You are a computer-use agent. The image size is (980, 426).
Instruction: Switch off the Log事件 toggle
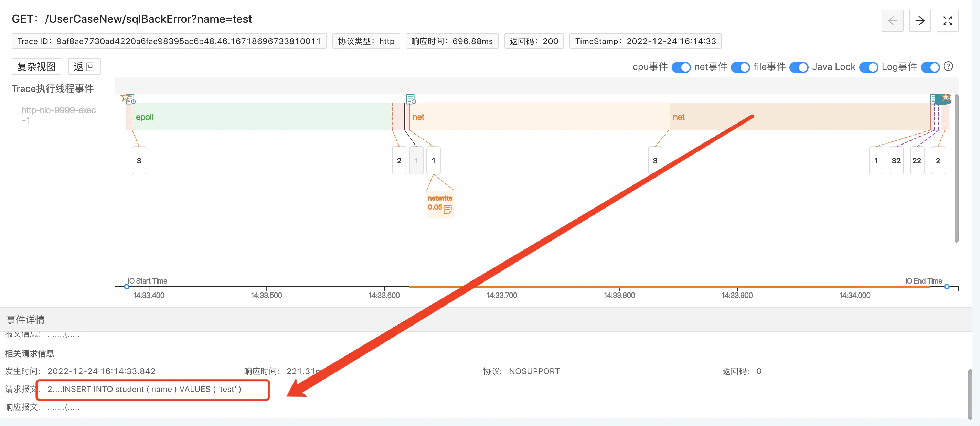(x=930, y=67)
